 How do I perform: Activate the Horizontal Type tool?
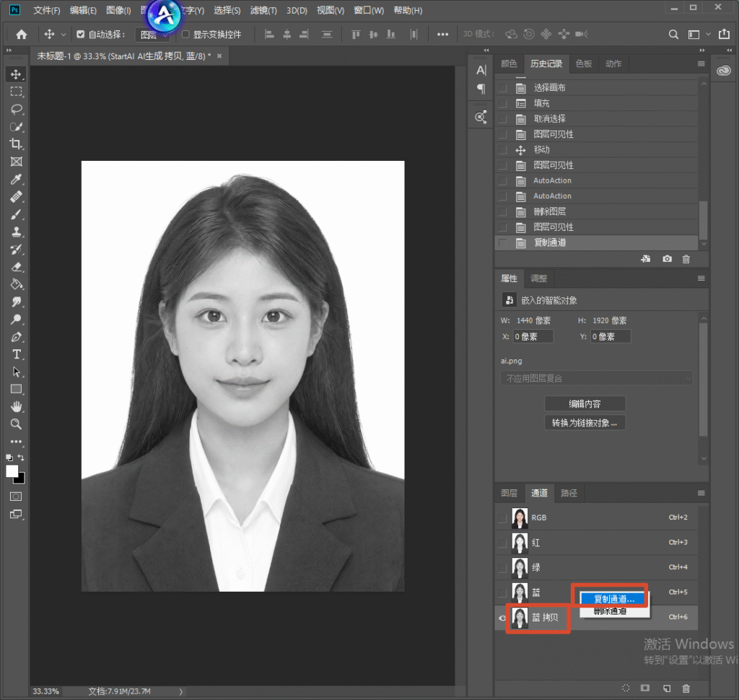coord(17,354)
